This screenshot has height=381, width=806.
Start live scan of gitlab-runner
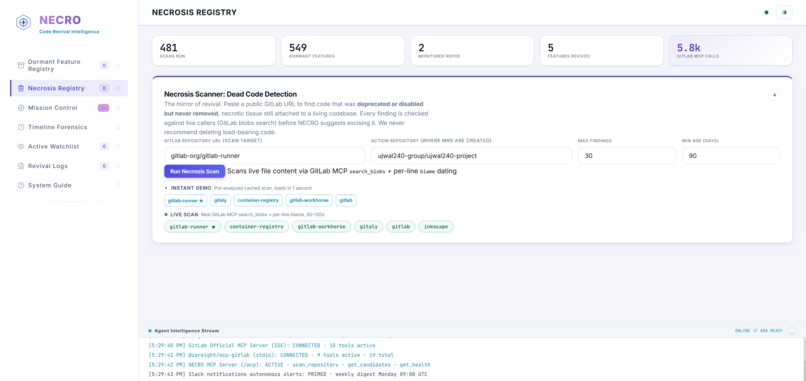(x=192, y=227)
